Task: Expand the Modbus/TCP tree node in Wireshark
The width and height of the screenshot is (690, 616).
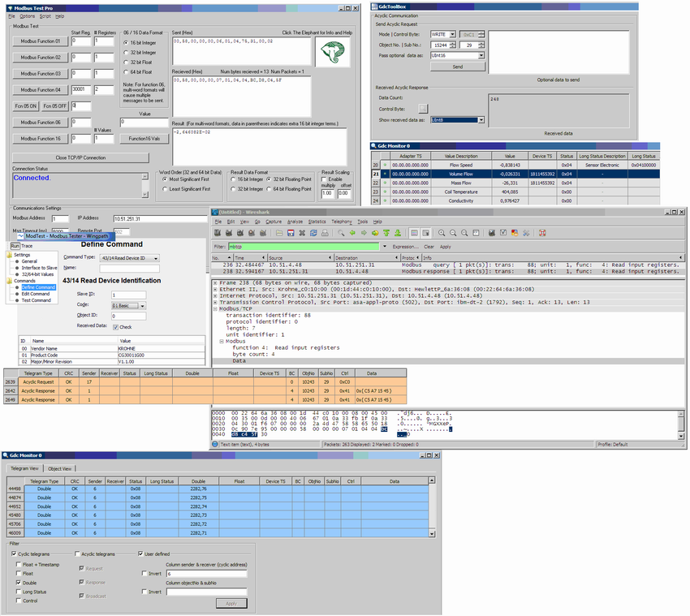Action: tap(216, 308)
